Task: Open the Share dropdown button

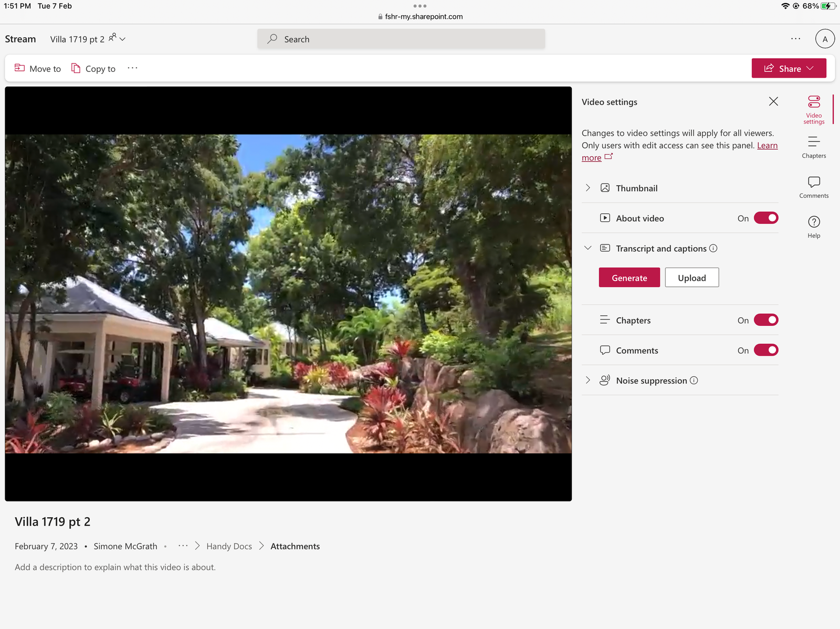Action: coord(789,68)
